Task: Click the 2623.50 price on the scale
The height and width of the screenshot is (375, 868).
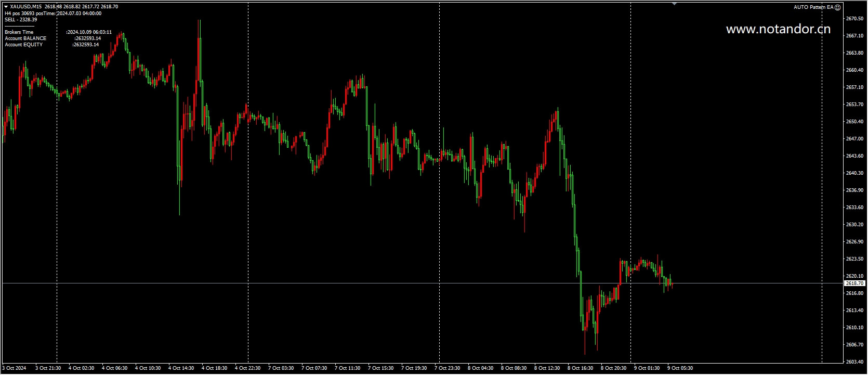Action: coord(855,259)
